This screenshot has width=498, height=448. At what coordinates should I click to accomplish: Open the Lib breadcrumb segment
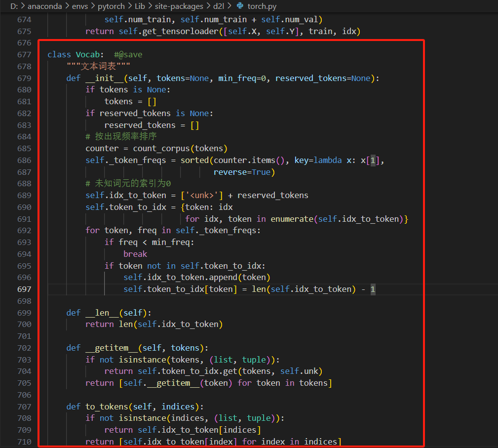140,6
